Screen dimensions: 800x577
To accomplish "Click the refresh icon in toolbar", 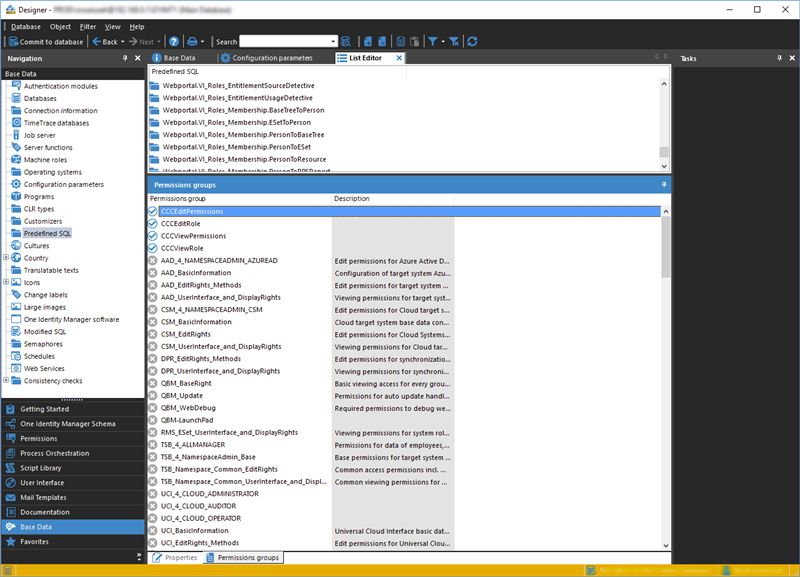I will [472, 42].
